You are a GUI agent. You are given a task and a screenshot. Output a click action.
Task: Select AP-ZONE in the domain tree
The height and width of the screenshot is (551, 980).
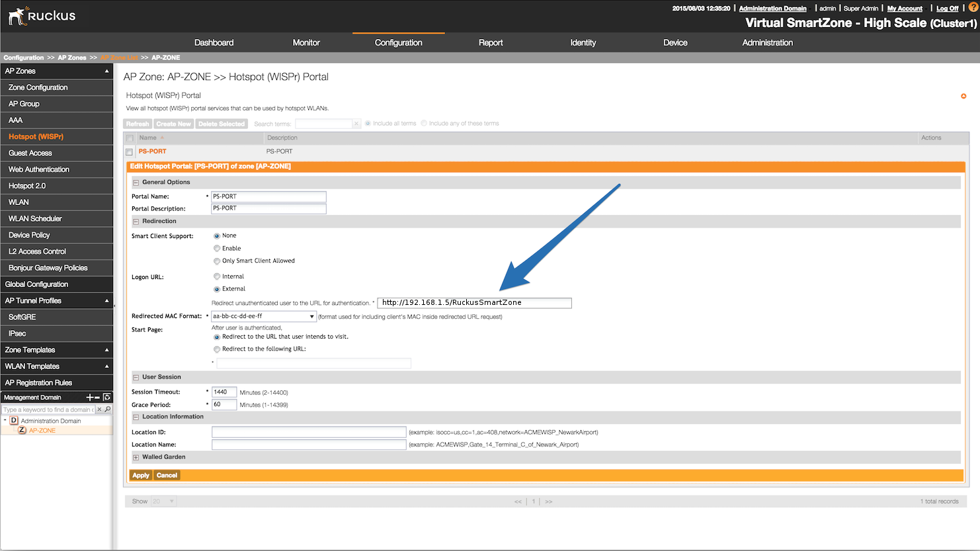click(42, 431)
